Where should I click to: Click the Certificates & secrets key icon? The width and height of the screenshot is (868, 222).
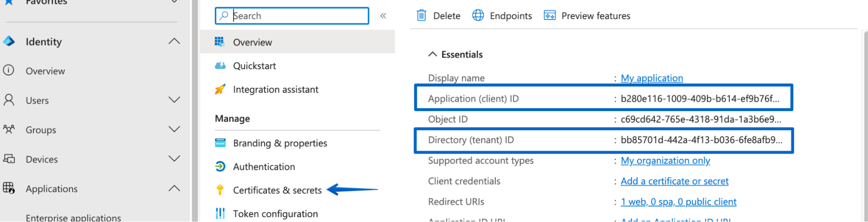tap(220, 190)
